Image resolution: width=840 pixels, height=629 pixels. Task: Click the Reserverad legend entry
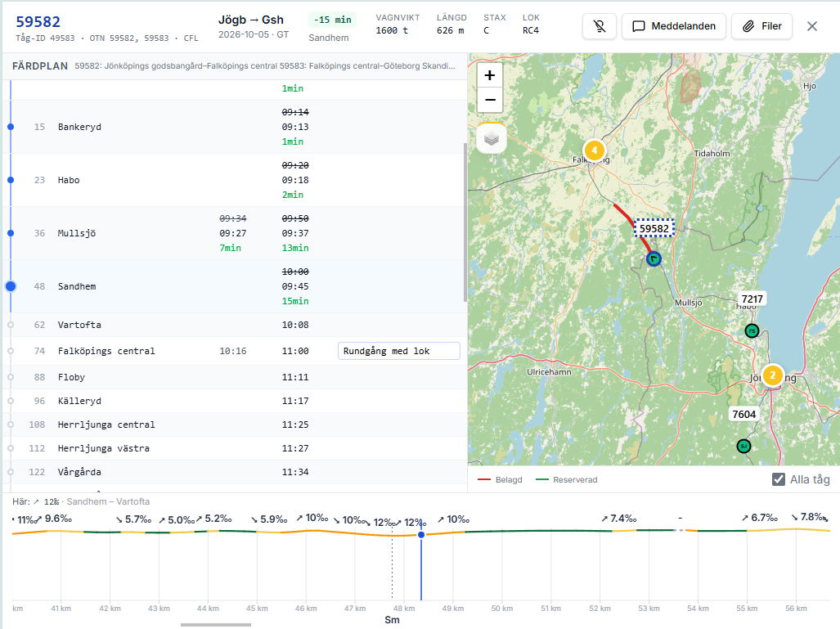[567, 479]
